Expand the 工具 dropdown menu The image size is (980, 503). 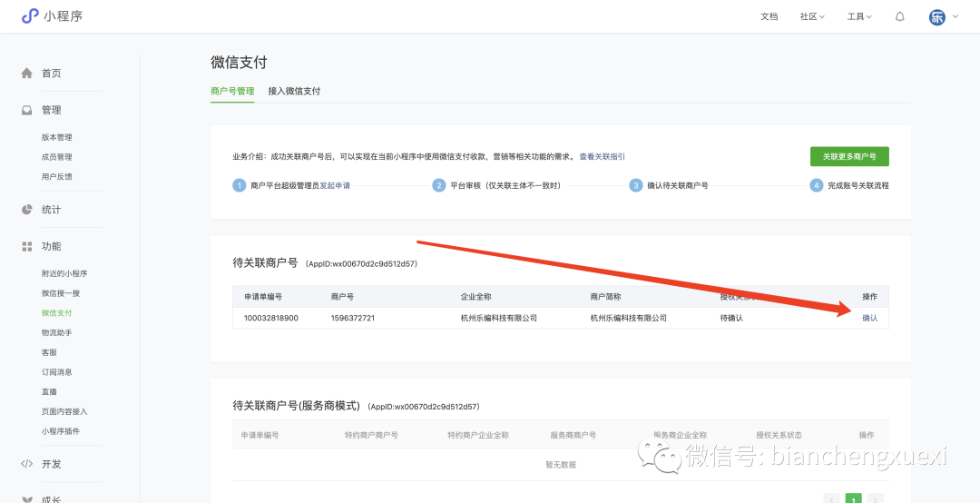859,17
